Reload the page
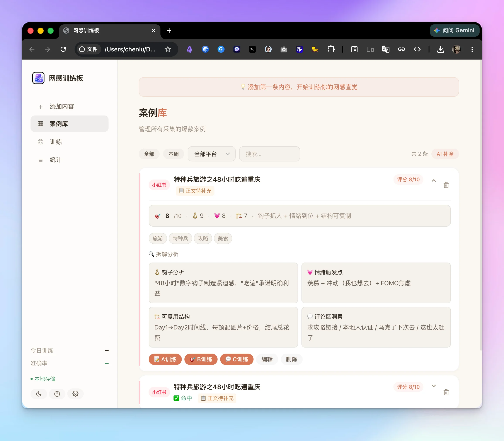The height and width of the screenshot is (441, 504). click(63, 49)
